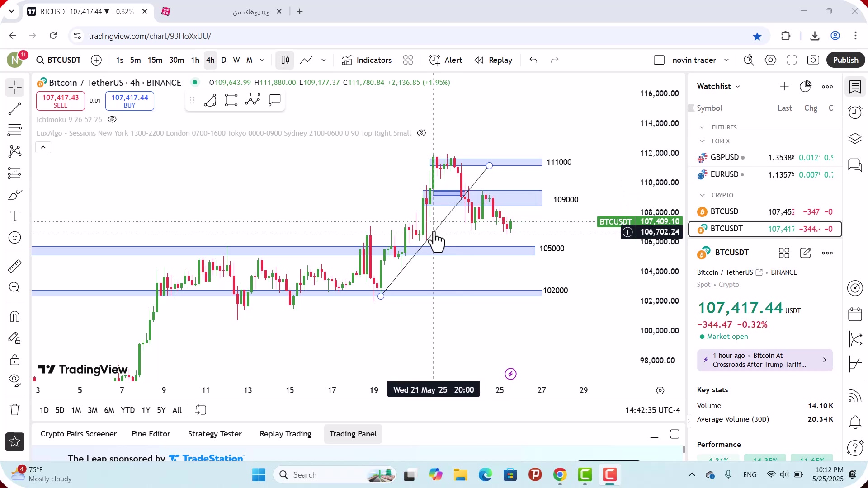Open the Pine Editor tab
This screenshot has height=488, width=868.
pyautogui.click(x=151, y=434)
